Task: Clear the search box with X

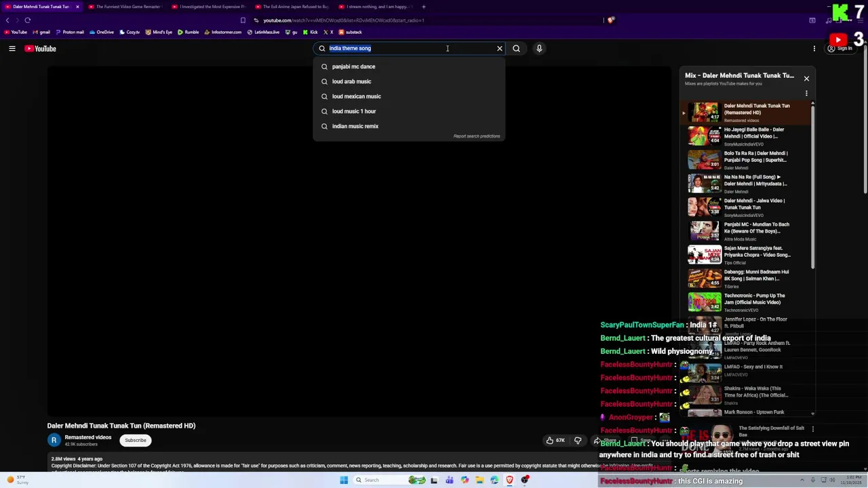Action: 500,48
